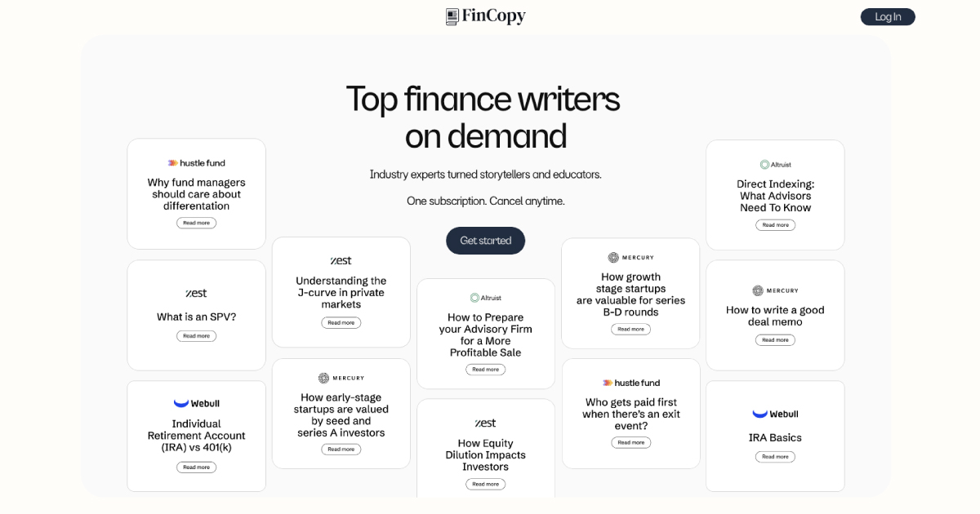Read more about "What is an SPV?"

[x=196, y=335]
